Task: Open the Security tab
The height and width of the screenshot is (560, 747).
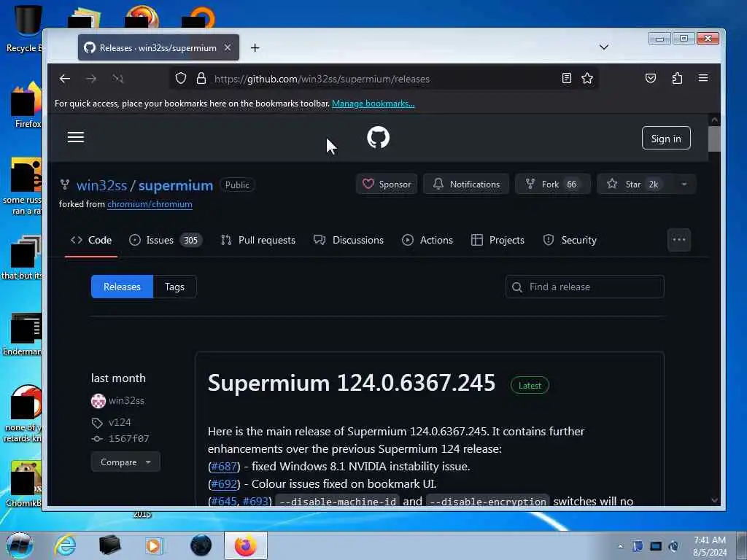Action: click(x=570, y=240)
